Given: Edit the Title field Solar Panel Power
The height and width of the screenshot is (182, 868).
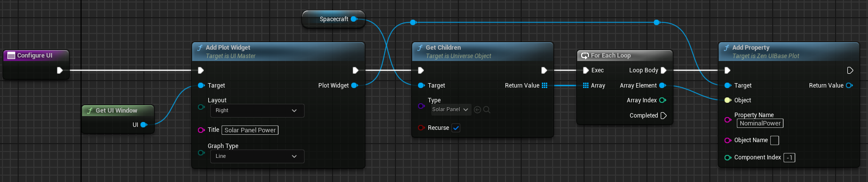Looking at the screenshot, I should (250, 130).
